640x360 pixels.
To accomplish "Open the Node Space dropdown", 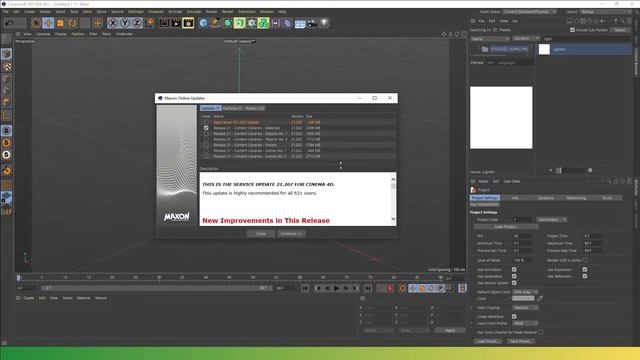I will [529, 12].
